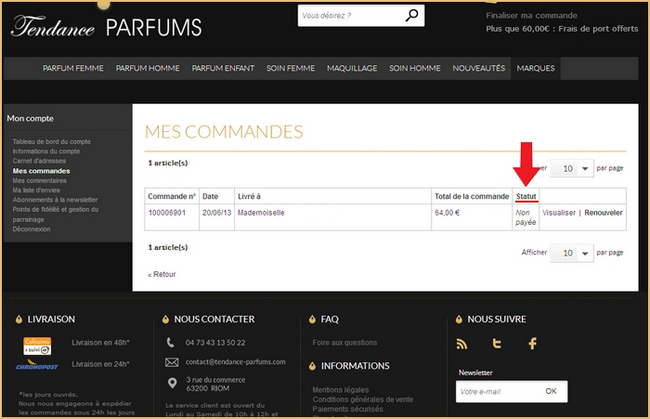Open the lower per-page dropdown showing 10
Image resolution: width=650 pixels, height=419 pixels.
click(x=572, y=253)
